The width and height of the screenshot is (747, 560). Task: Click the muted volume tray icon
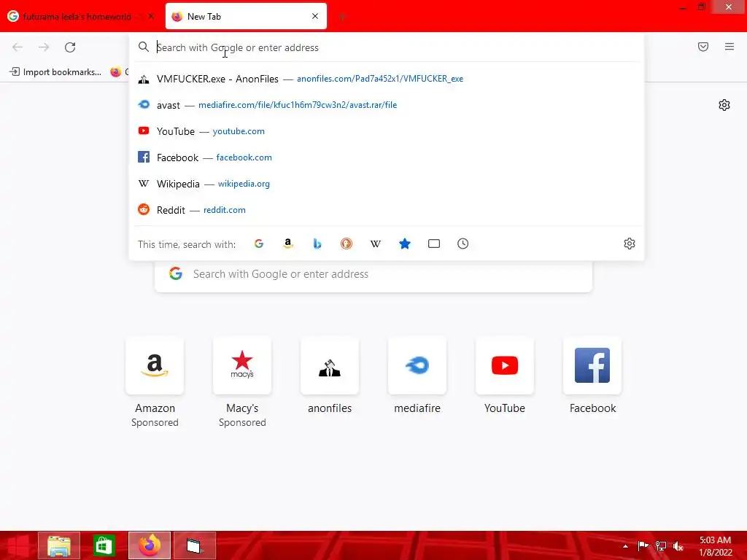[x=678, y=546]
